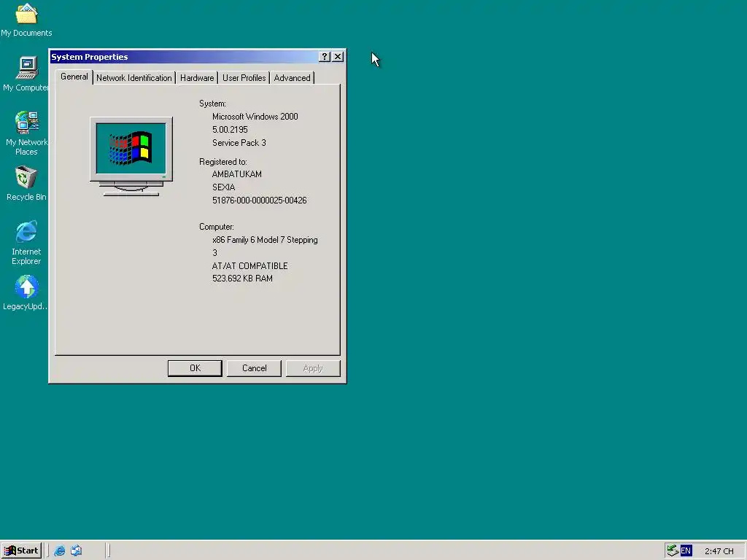Click the 2:47 CH taskbar clock
The height and width of the screenshot is (560, 747).
coord(719,551)
